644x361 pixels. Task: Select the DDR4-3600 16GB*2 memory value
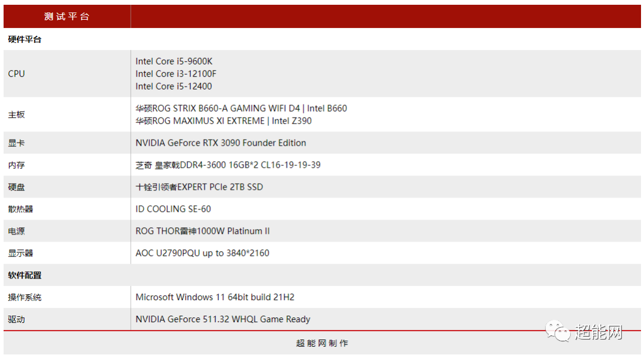(228, 165)
